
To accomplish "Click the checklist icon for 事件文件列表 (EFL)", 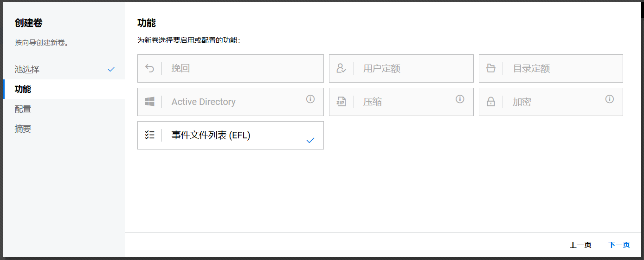I will 149,135.
